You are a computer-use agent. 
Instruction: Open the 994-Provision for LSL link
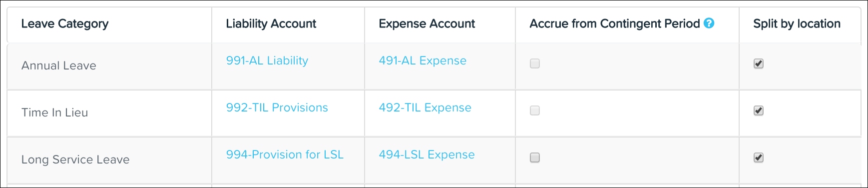click(285, 154)
